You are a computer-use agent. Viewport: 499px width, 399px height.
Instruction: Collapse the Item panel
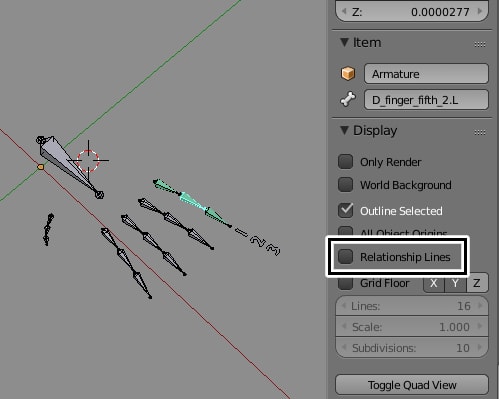[344, 42]
